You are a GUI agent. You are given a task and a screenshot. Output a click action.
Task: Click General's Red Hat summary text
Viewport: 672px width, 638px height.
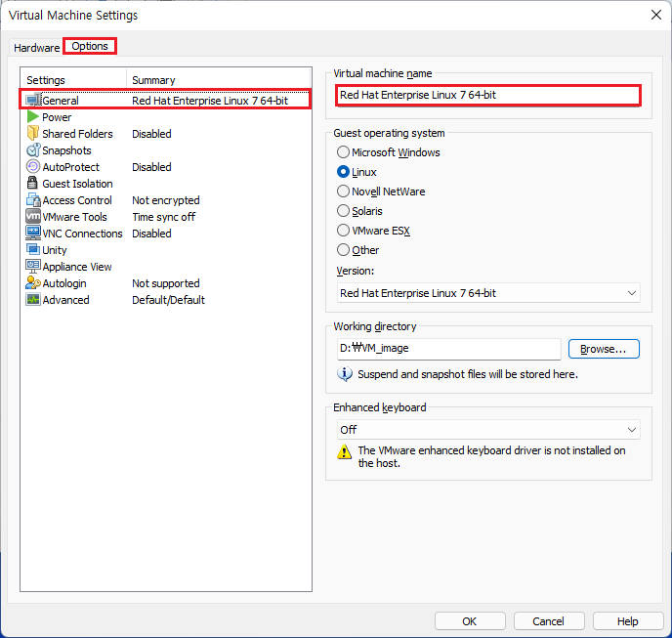pos(210,101)
